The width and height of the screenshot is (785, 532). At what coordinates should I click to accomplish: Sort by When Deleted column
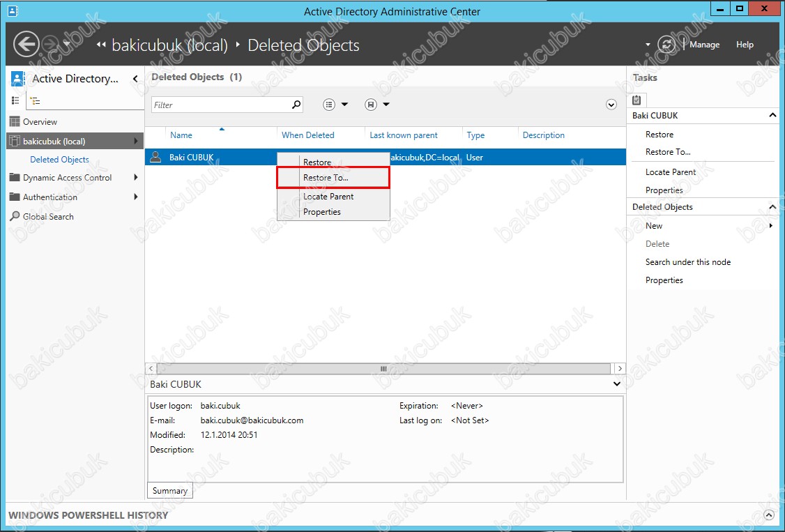tap(308, 135)
